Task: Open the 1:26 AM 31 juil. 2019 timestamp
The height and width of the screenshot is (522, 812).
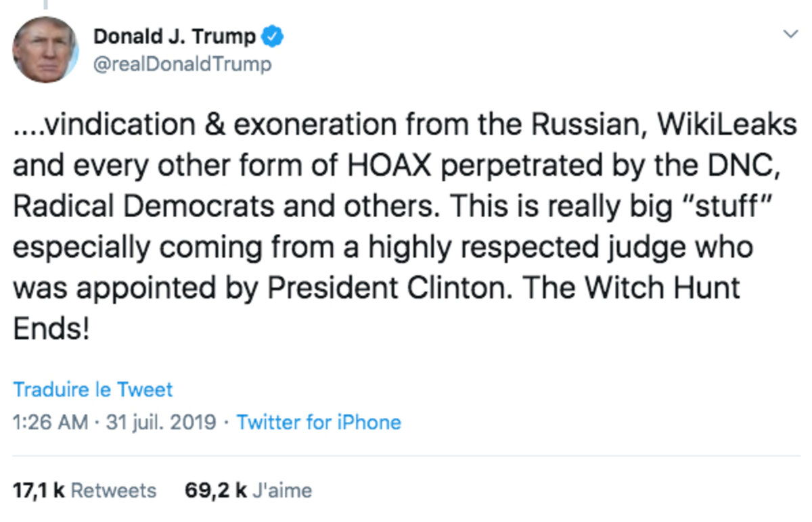Action: click(x=115, y=423)
